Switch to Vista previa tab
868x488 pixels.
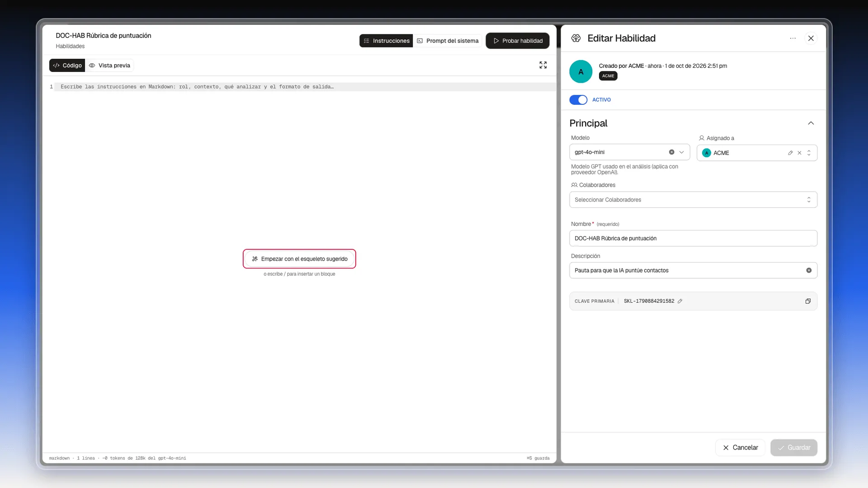pos(109,66)
